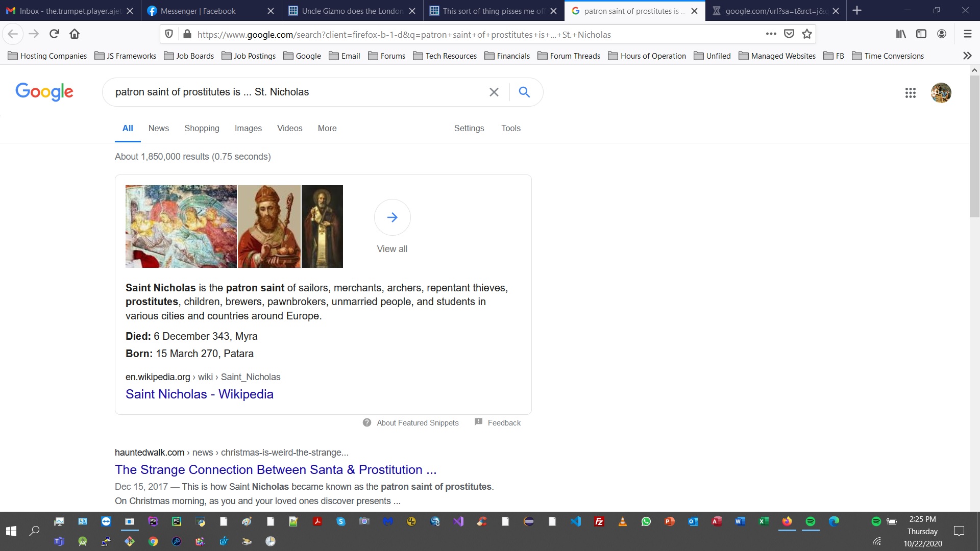
Task: Open Strange Connection Between Santa result
Action: (x=276, y=469)
